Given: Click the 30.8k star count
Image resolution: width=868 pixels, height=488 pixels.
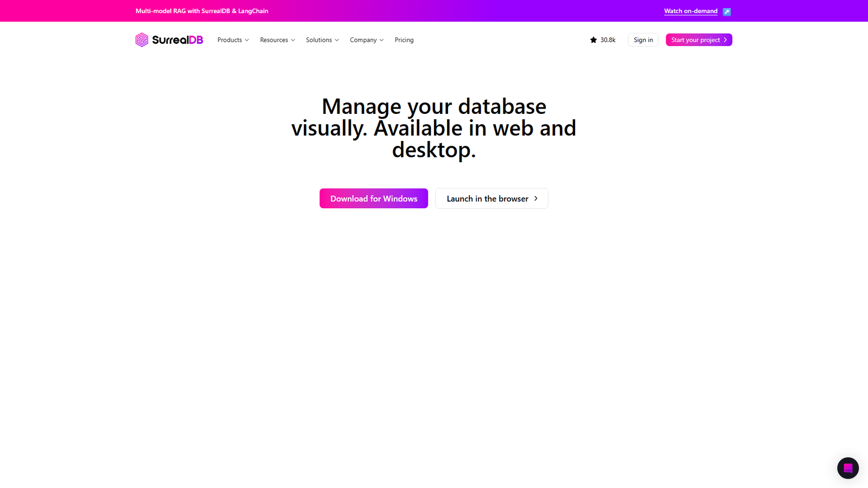Looking at the screenshot, I should [x=608, y=40].
